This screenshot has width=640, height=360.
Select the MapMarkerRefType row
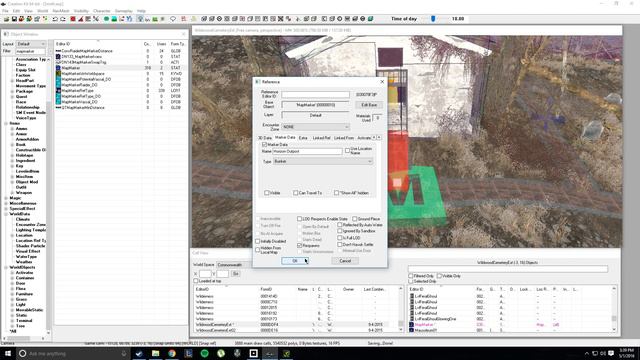click(x=121, y=91)
